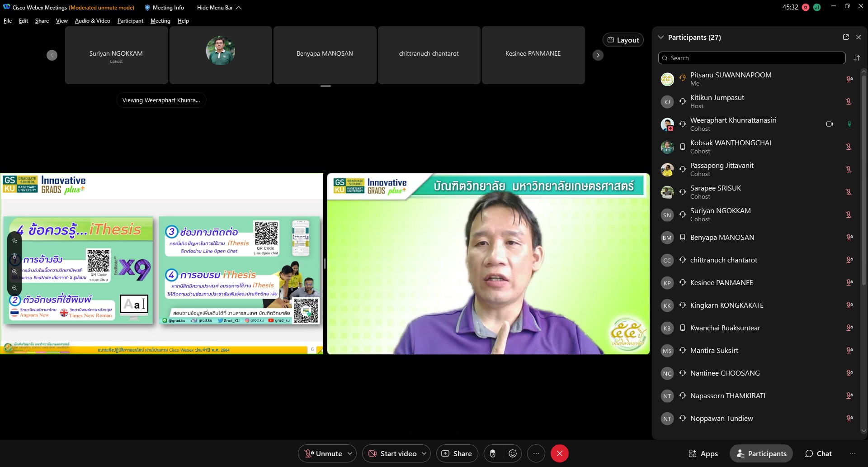Click the red leave meeting button
This screenshot has height=467, width=868.
click(559, 453)
